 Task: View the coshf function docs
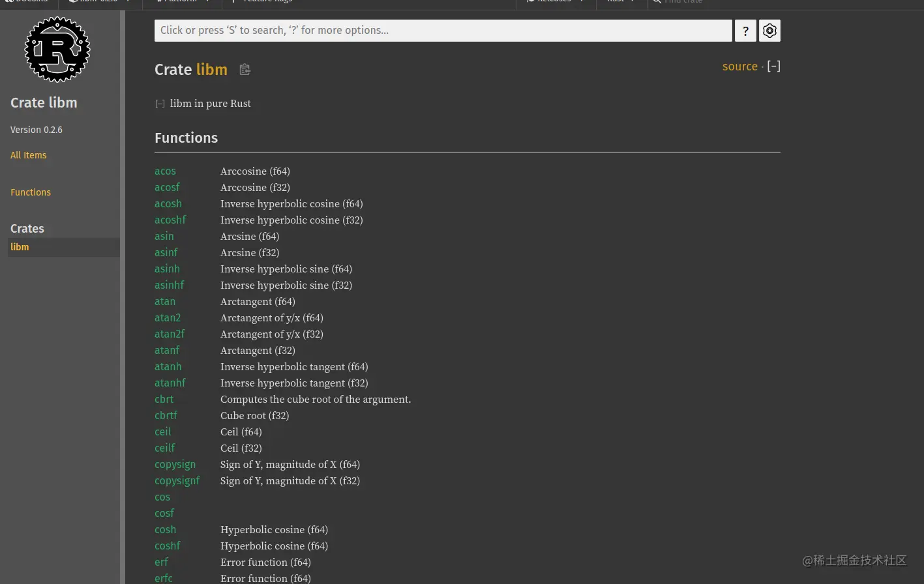click(168, 546)
